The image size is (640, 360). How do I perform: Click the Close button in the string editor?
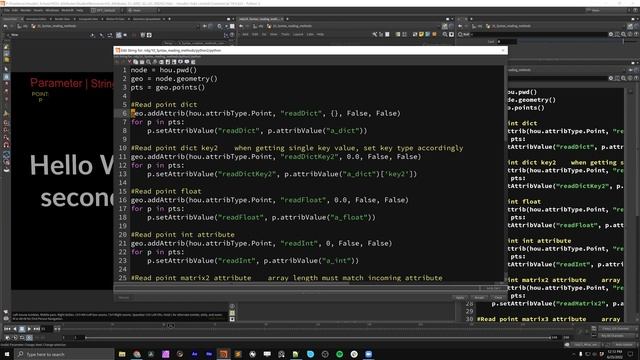point(498,298)
